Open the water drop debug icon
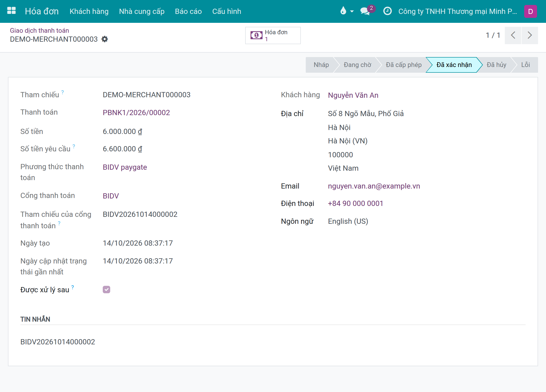546x392 pixels. coord(343,11)
